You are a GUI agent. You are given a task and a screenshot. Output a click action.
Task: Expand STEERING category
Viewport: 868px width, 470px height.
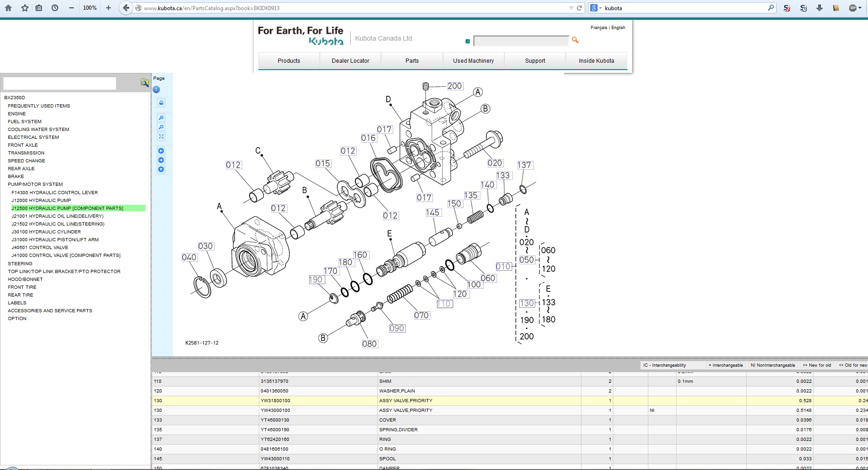[x=20, y=264]
